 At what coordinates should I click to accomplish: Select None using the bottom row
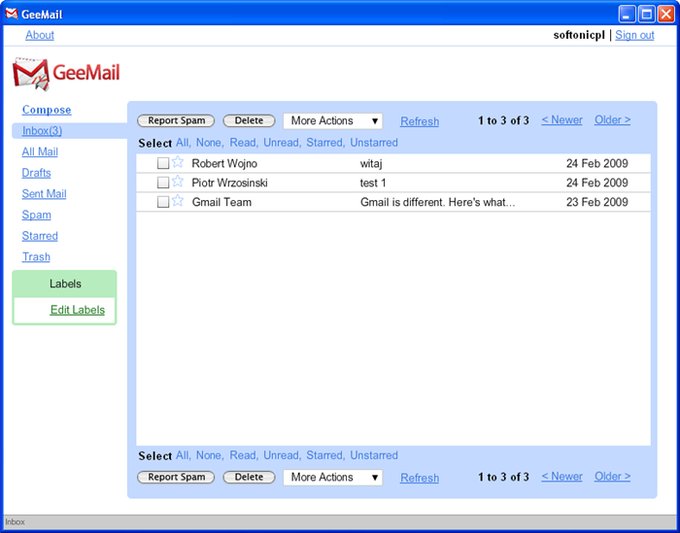coord(210,455)
